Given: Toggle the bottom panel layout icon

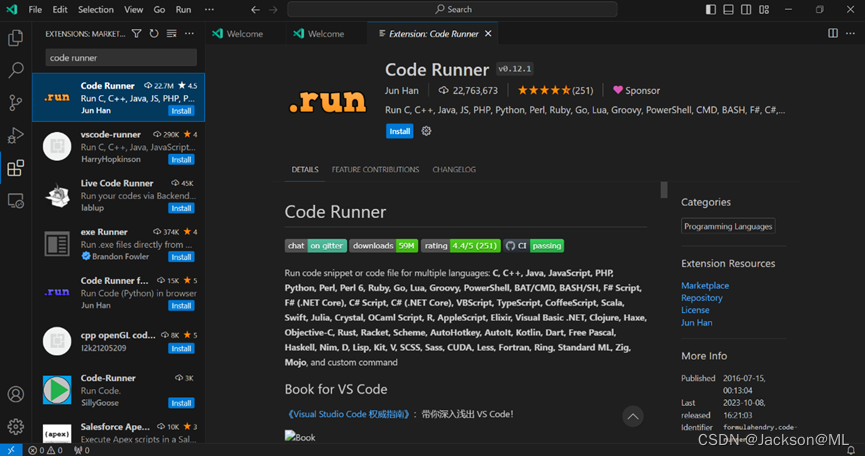Looking at the screenshot, I should 728,9.
